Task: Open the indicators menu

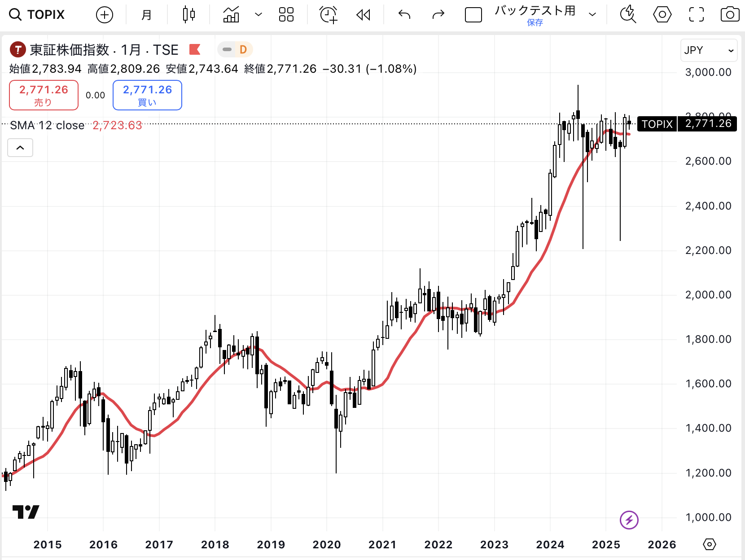Action: point(231,15)
